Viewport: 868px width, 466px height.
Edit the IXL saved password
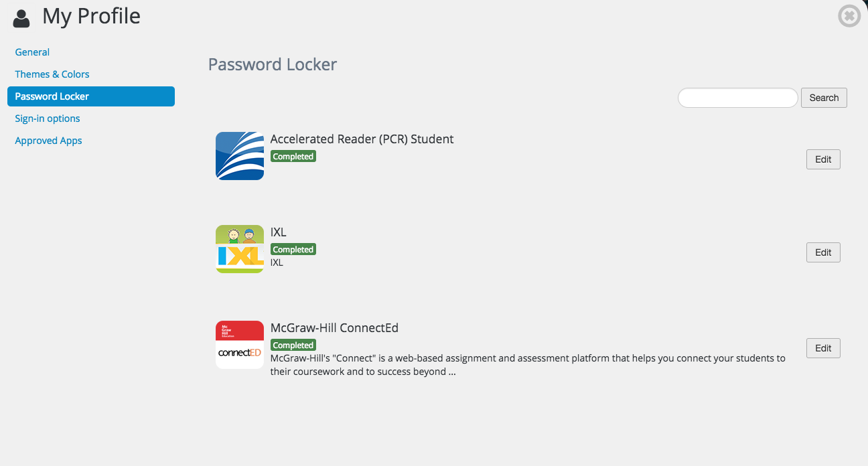pos(823,252)
